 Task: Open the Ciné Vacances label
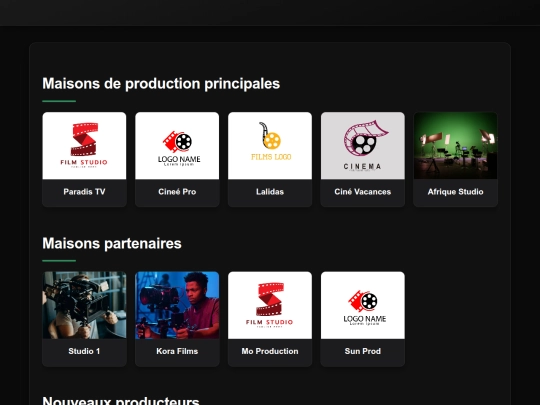[363, 192]
